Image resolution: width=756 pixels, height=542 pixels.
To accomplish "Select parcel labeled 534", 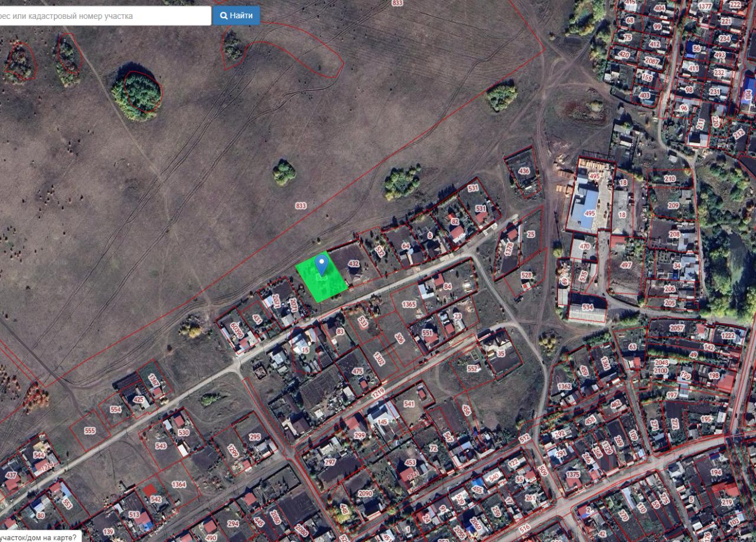I will tap(587, 308).
